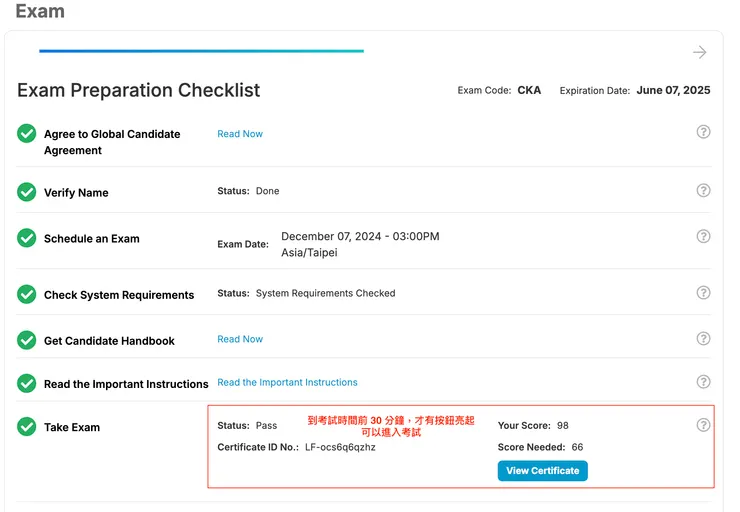The width and height of the screenshot is (740, 512).
Task: Click green checkmark for Check System Requirements
Action: pos(27,295)
